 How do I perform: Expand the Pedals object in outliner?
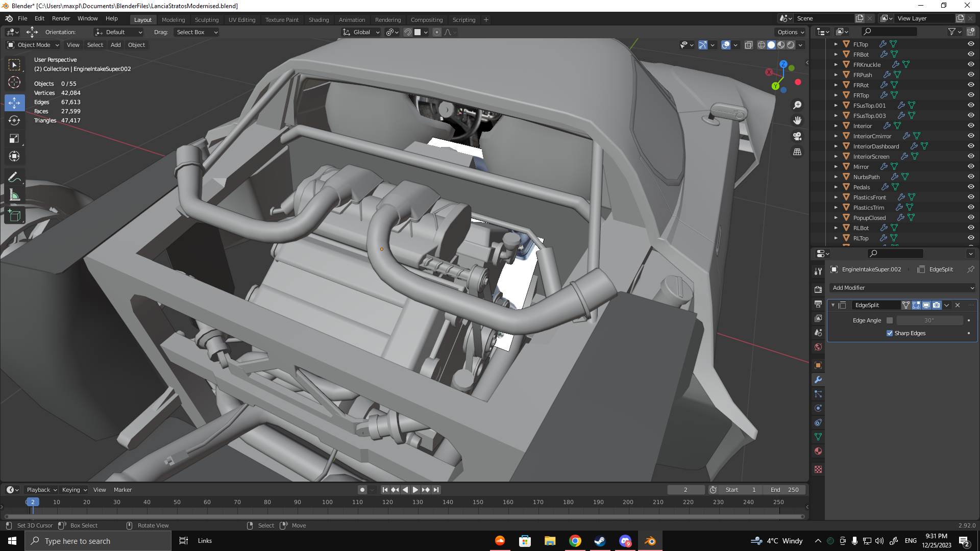tap(836, 187)
